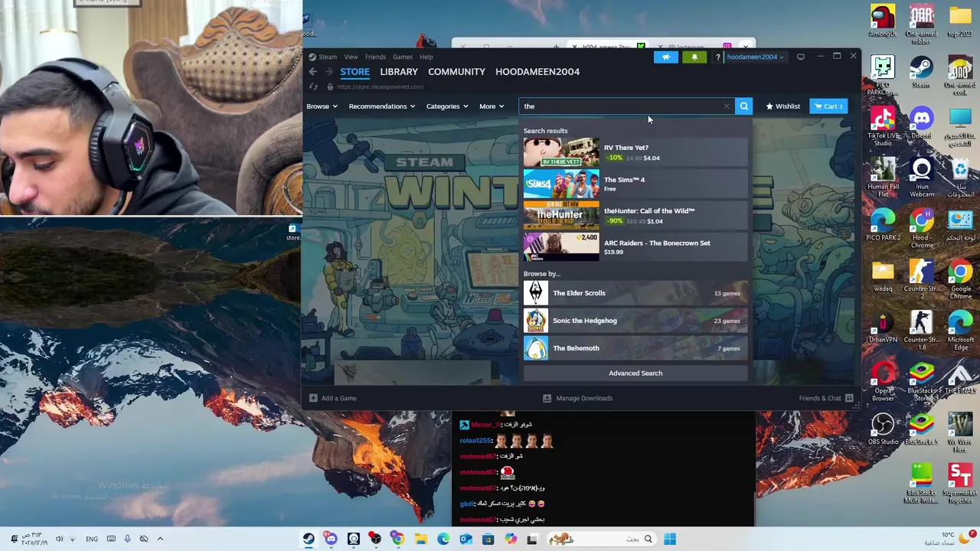The height and width of the screenshot is (551, 980).
Task: Expand the Recommendations dropdown
Action: [x=381, y=106]
